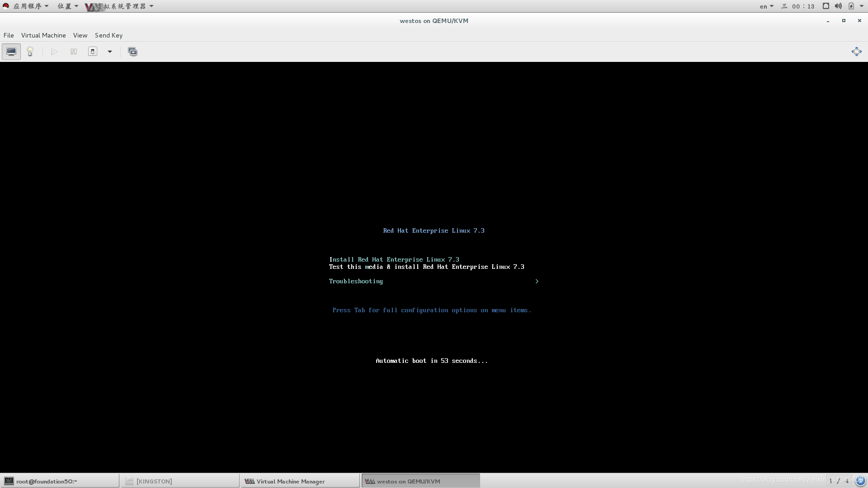Select the Troubleshooting boot menu entry

[356, 281]
